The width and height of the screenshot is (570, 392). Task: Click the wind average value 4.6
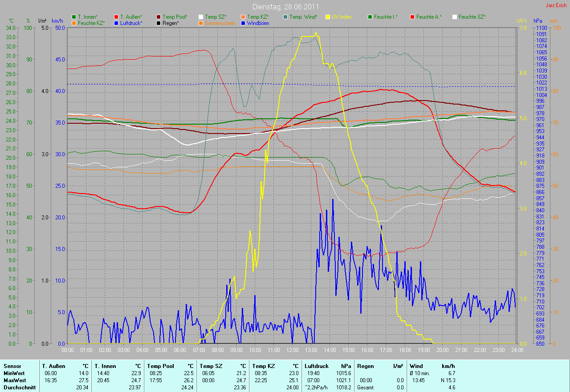(452, 388)
